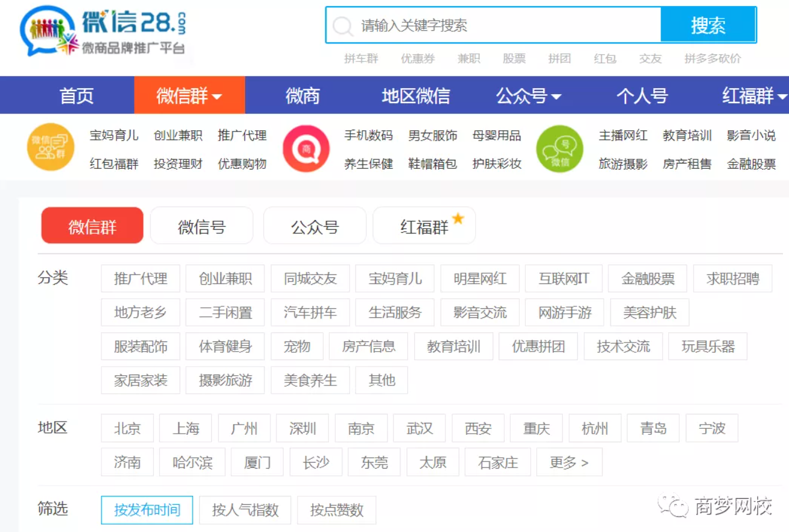
Task: Switch to the 红福群 starred tab
Action: pos(424,226)
